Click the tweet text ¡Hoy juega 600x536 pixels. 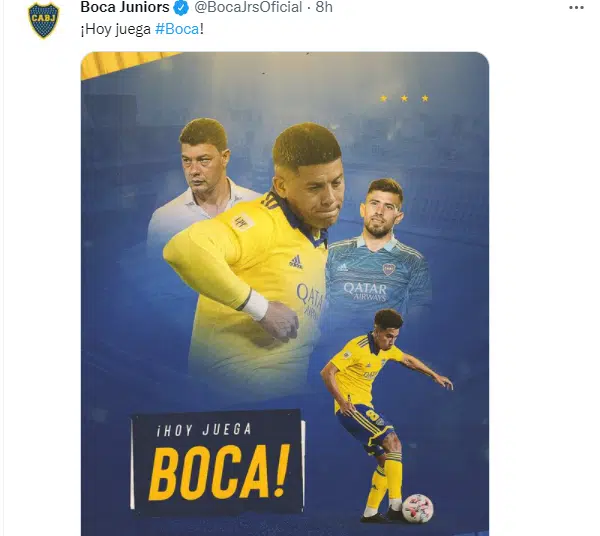point(116,29)
